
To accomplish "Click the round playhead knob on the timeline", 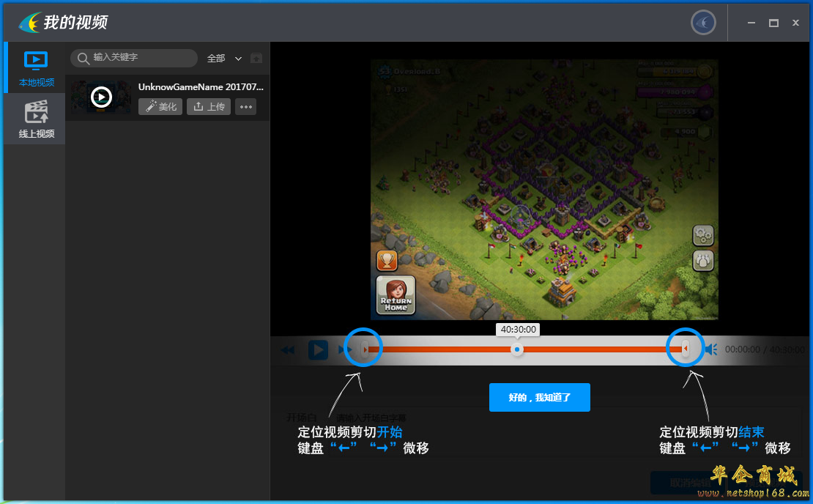I will (x=517, y=349).
